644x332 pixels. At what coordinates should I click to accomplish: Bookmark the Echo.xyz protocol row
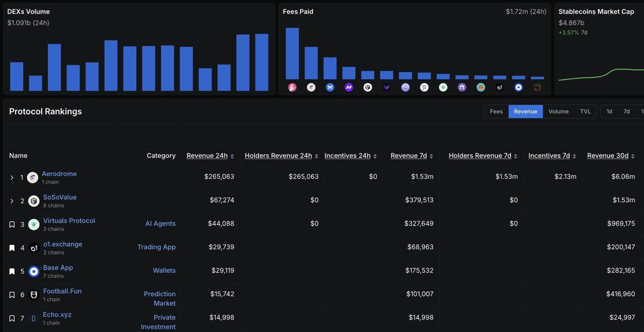12,318
